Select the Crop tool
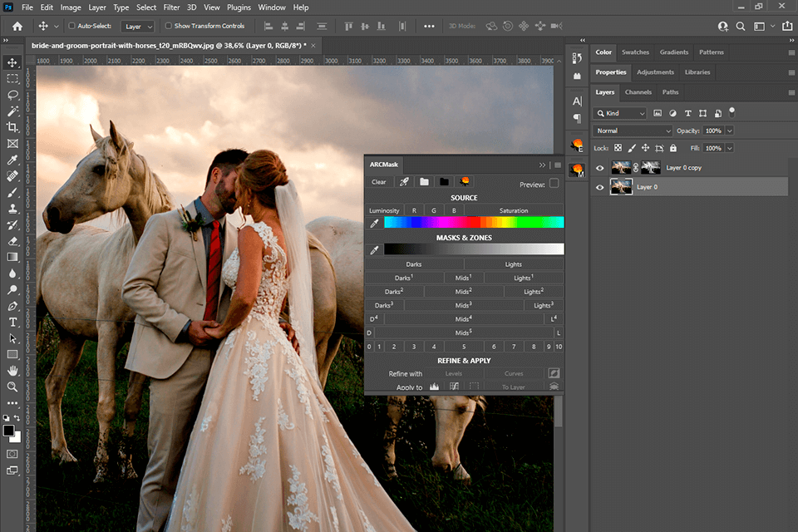Screen dimensions: 798x532 tap(12, 127)
